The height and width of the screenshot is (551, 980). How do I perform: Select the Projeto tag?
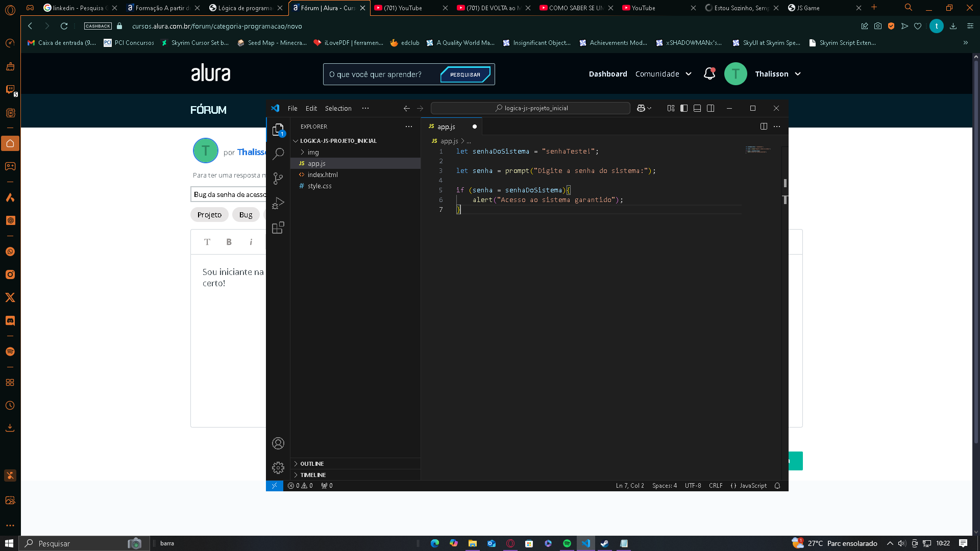[209, 215]
